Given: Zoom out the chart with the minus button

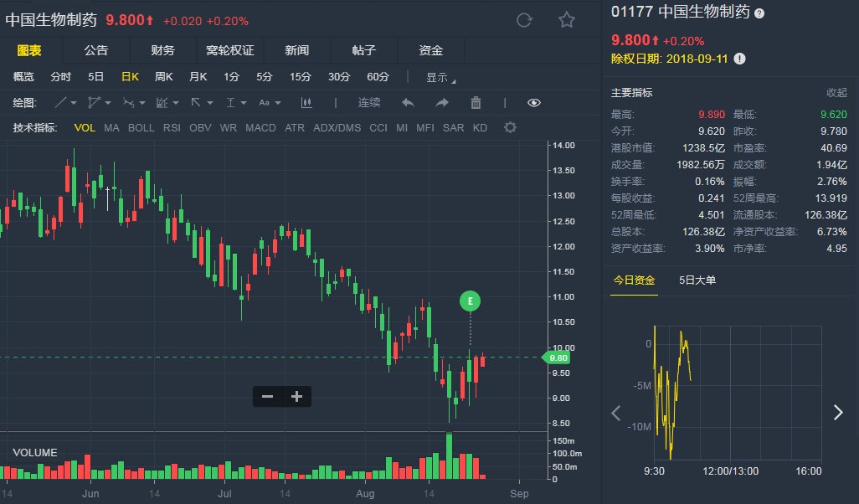Looking at the screenshot, I should (x=268, y=397).
